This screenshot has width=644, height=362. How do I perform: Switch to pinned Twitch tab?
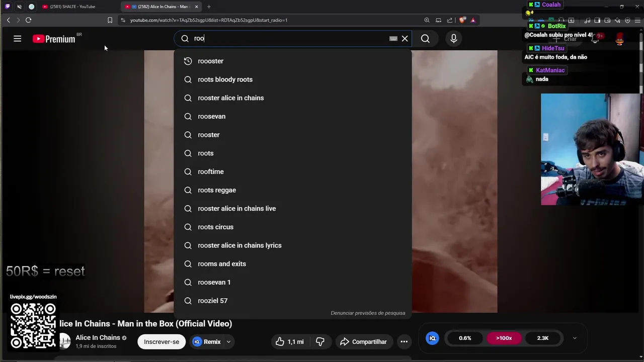coord(7,7)
